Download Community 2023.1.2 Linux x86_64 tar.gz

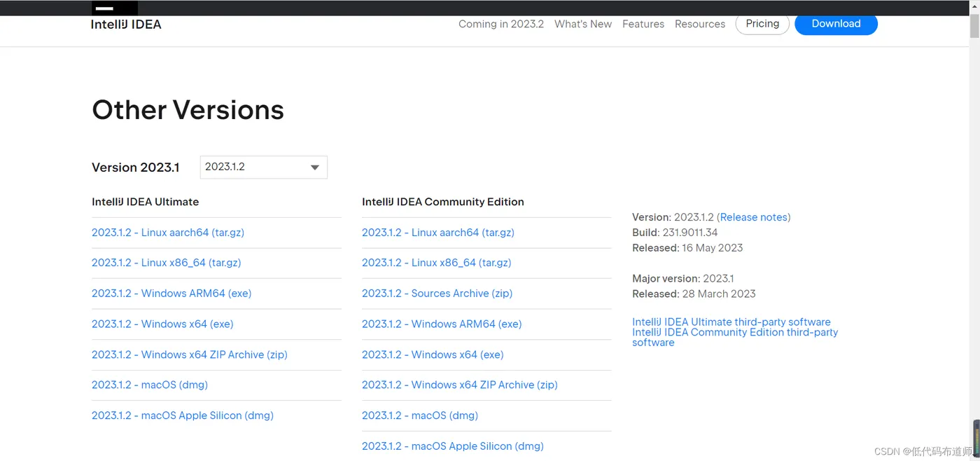[x=437, y=263]
